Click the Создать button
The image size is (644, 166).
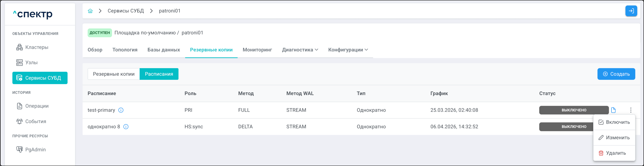click(x=616, y=74)
